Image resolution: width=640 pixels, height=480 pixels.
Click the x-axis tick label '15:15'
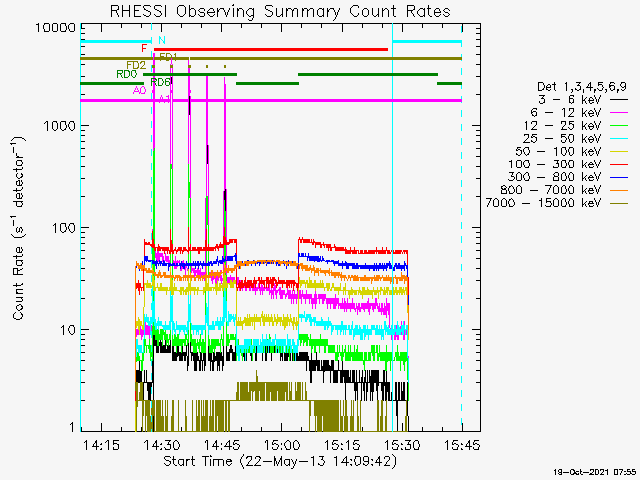tap(342, 445)
